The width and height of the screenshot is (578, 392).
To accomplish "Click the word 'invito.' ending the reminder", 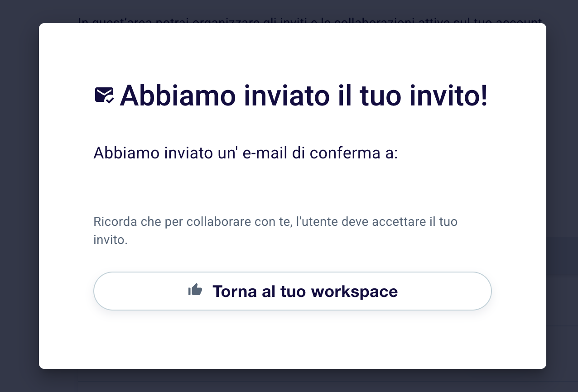I will (x=111, y=240).
